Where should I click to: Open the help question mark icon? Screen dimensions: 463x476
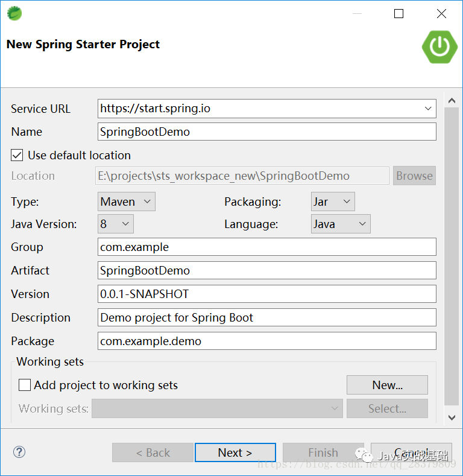(19, 452)
